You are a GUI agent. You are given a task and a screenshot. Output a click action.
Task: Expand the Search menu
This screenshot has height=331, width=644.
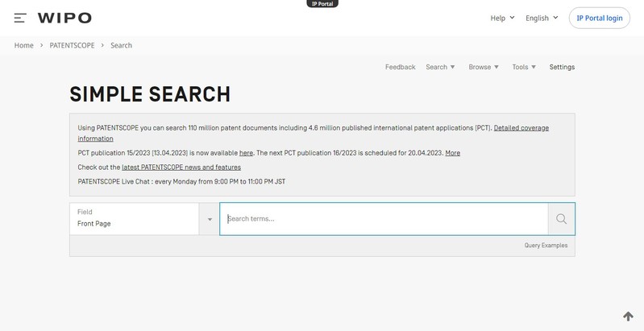pyautogui.click(x=440, y=67)
